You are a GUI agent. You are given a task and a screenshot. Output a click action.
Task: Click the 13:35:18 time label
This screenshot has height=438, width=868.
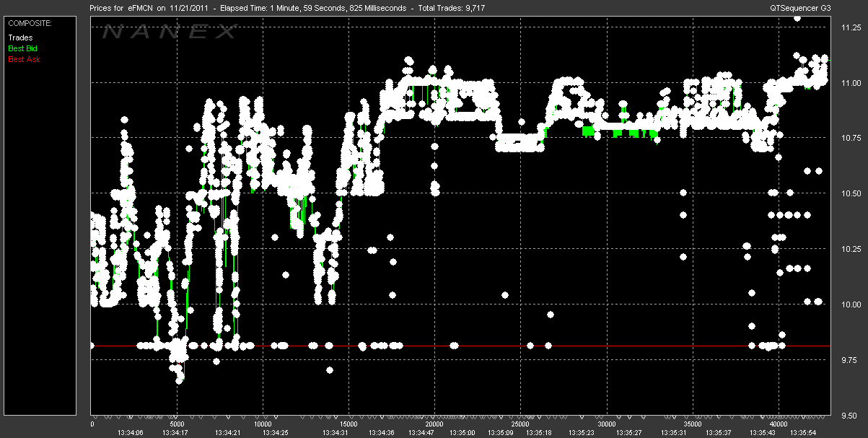coord(540,433)
